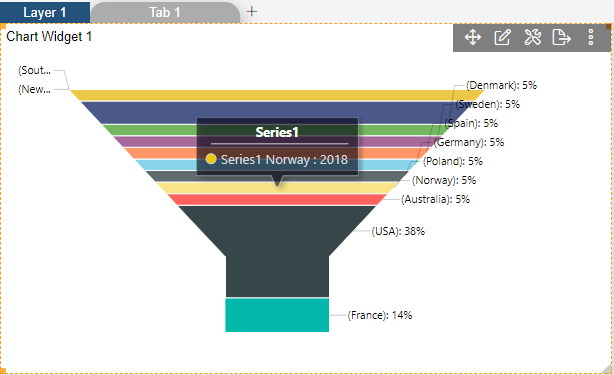The height and width of the screenshot is (375, 614).
Task: Select the dark USA funnel segment
Action: click(x=277, y=251)
